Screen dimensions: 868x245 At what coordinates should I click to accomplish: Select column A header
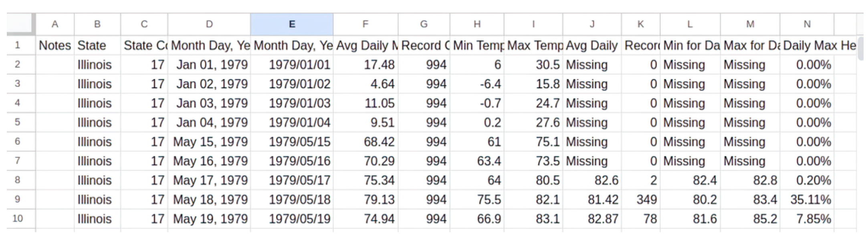point(55,24)
